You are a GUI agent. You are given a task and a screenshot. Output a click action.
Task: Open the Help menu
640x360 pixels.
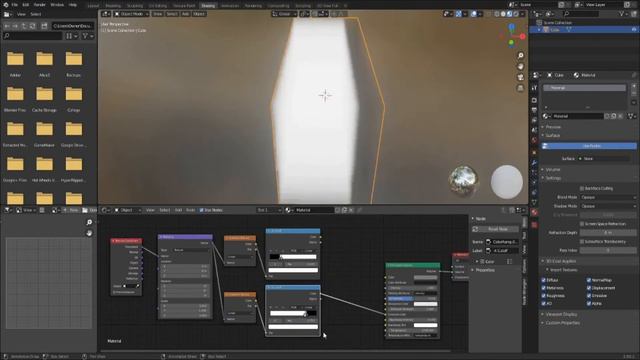tap(73, 5)
